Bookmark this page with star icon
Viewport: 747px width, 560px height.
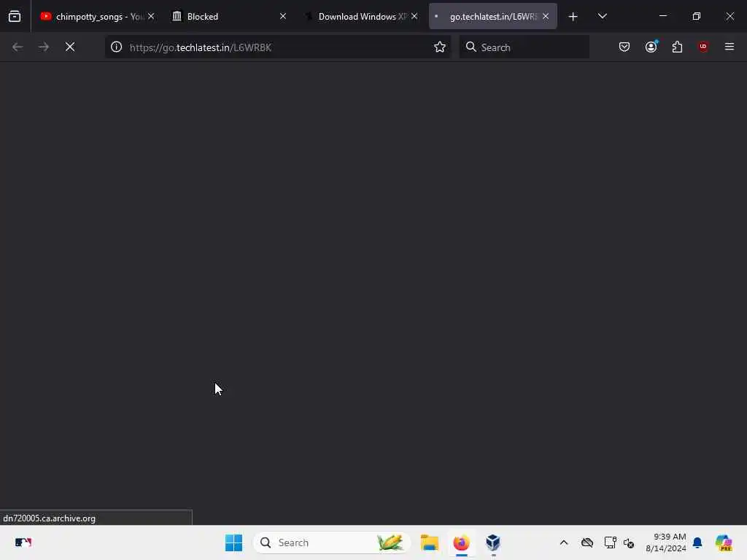tap(440, 47)
